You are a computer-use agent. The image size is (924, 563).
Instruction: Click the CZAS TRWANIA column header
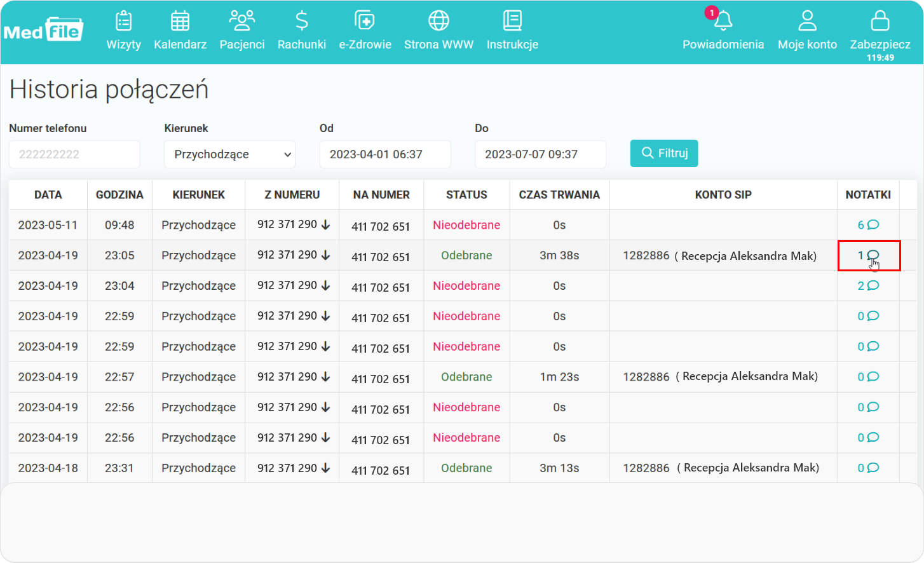pyautogui.click(x=559, y=195)
